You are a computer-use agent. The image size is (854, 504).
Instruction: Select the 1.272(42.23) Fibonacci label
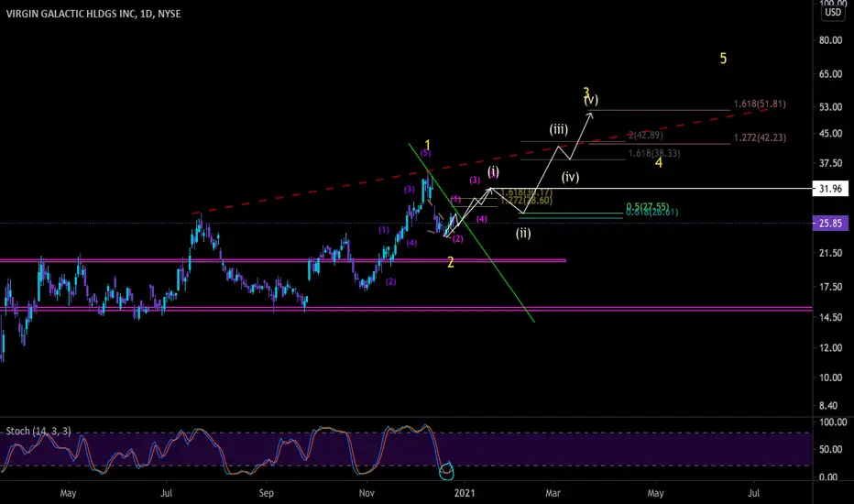760,137
